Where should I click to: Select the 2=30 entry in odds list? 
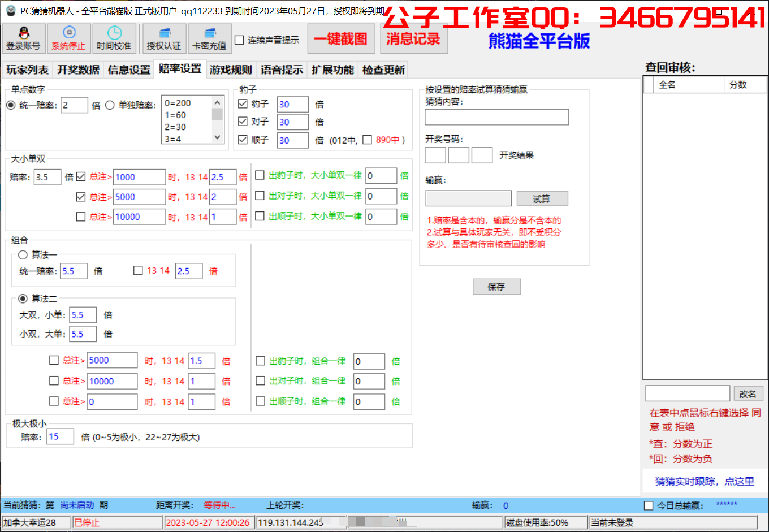point(175,127)
